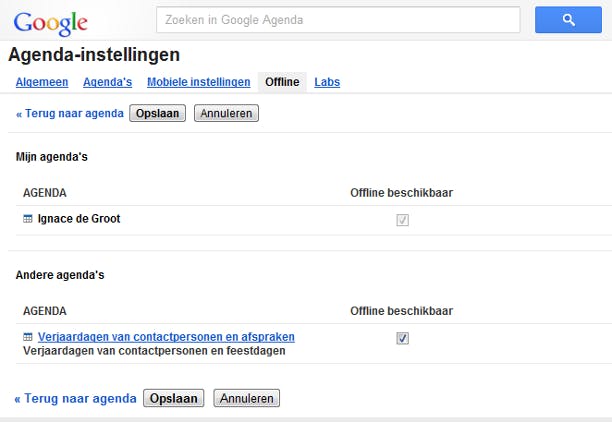Image resolution: width=612 pixels, height=422 pixels.
Task: Toggle offline checkbox for Ignace de Groot
Action: pos(402,220)
